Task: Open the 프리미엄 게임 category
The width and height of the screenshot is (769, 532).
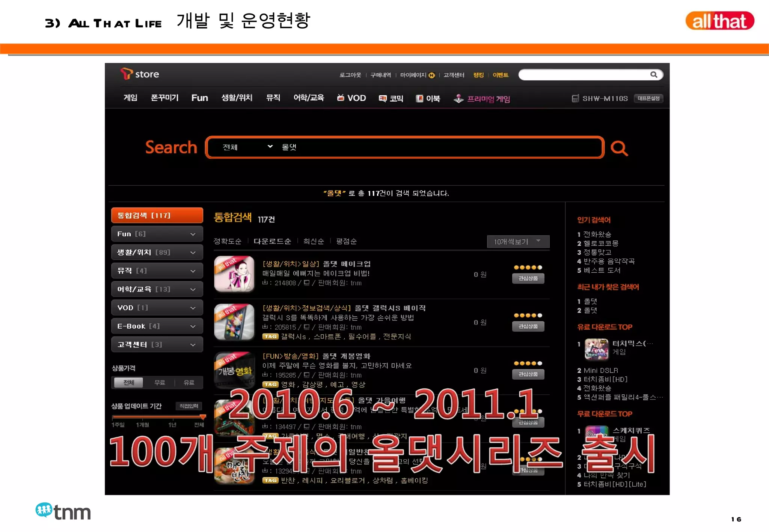Action: click(x=482, y=99)
